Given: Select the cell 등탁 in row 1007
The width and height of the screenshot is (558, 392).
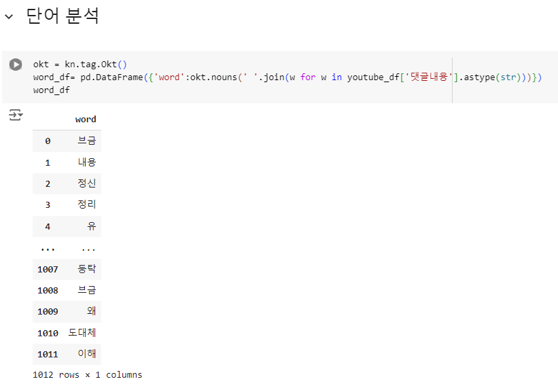Looking at the screenshot, I should pyautogui.click(x=87, y=268).
